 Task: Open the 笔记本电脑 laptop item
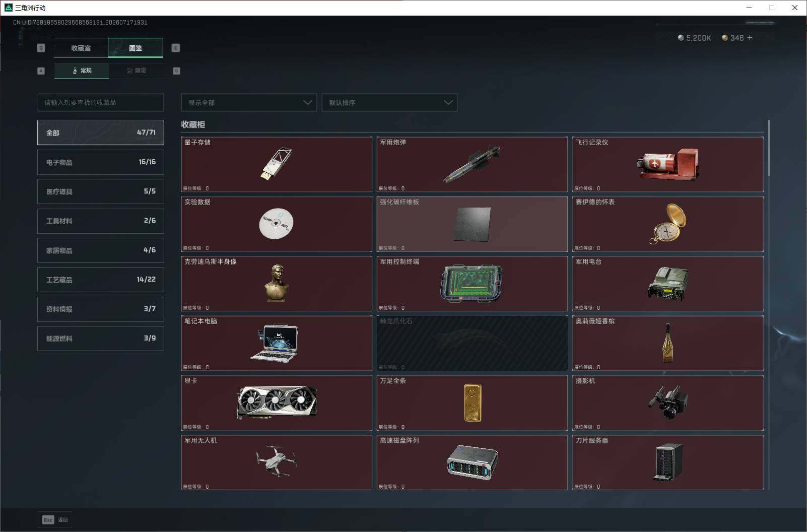coord(277,343)
